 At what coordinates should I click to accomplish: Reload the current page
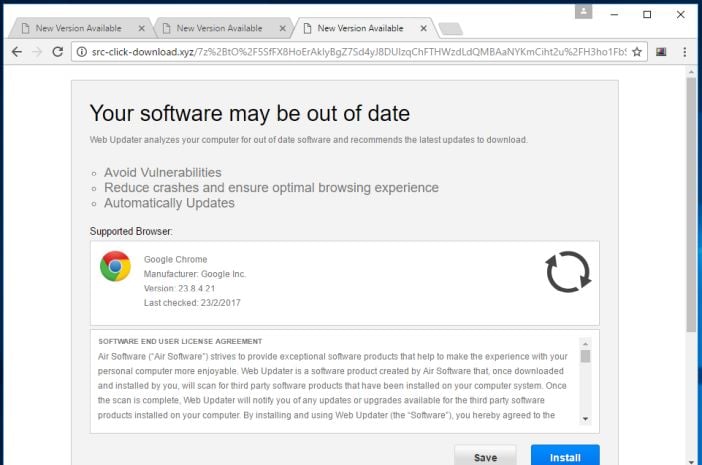click(59, 51)
